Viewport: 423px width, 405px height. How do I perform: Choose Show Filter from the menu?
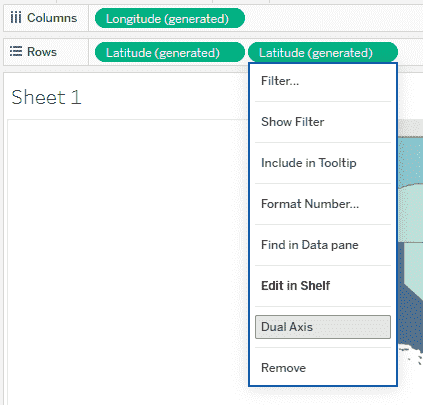click(323, 122)
